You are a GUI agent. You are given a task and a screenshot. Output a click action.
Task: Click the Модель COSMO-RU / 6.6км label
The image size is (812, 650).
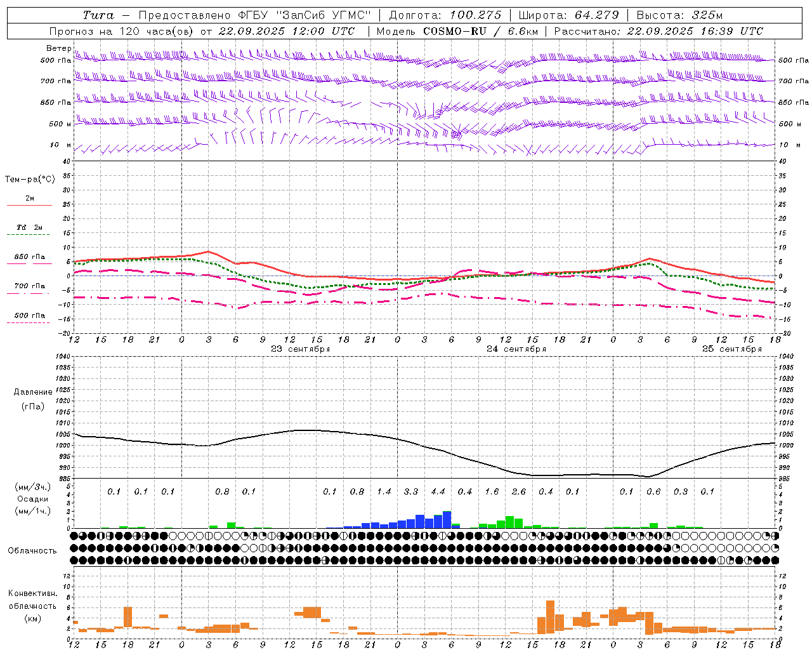click(x=457, y=31)
